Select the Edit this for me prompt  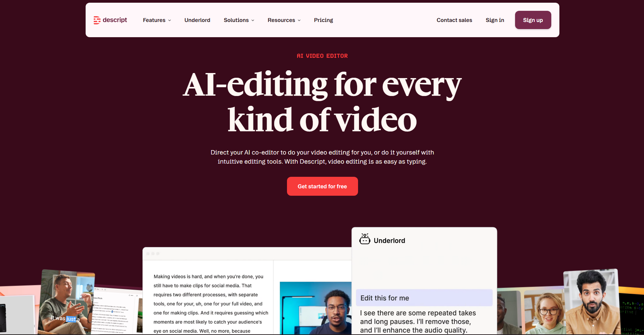coord(424,298)
